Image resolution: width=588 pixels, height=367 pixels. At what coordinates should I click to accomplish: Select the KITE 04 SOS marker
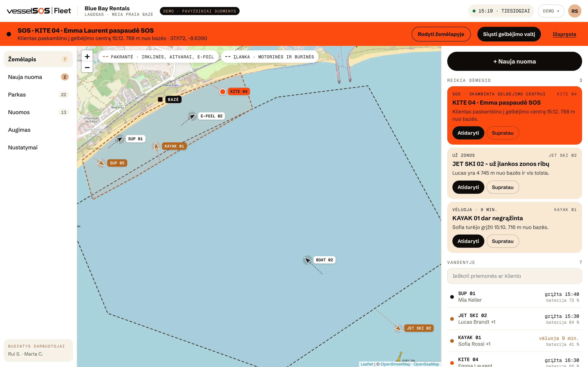pyautogui.click(x=223, y=92)
